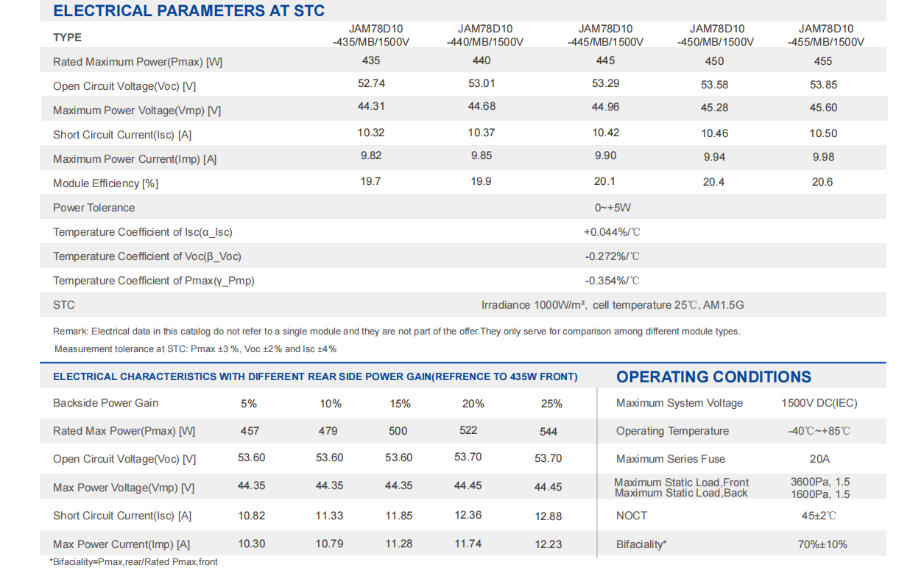Viewport: 924px width, 568px height.
Task: Click the Maximum Series Fuse value 20A
Action: click(x=819, y=459)
